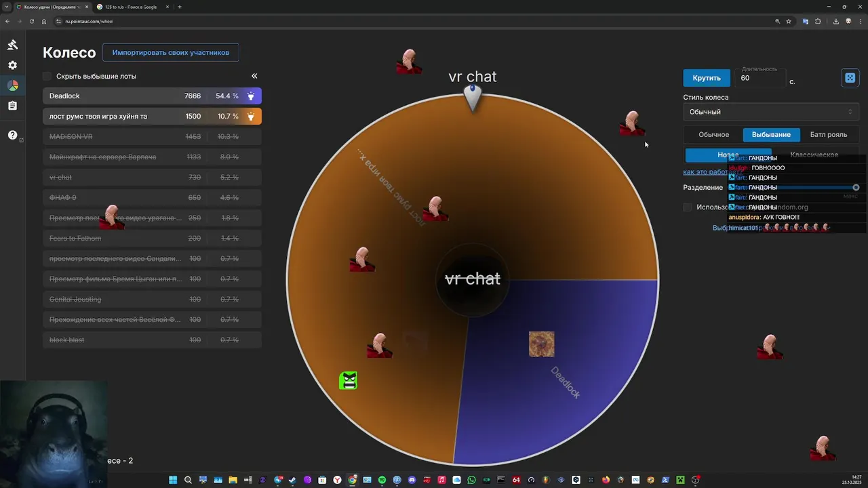Select 'Обычное' wheel mode
This screenshot has height=488, width=868.
(713, 134)
